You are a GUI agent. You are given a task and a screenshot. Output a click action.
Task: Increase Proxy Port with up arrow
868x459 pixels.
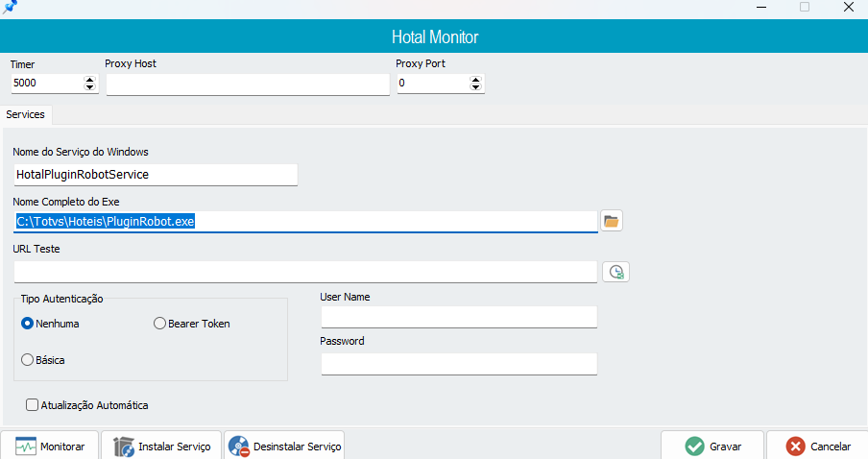point(475,80)
